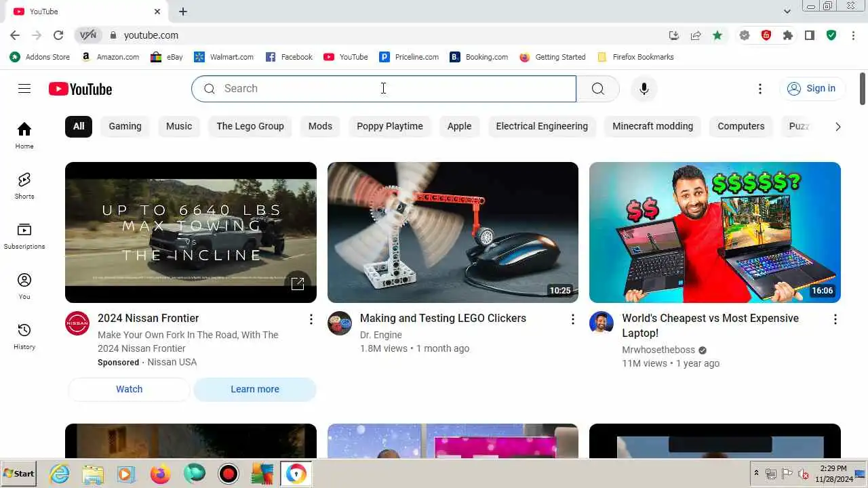
Task: Select Minecraft modding chip
Action: pos(653,126)
